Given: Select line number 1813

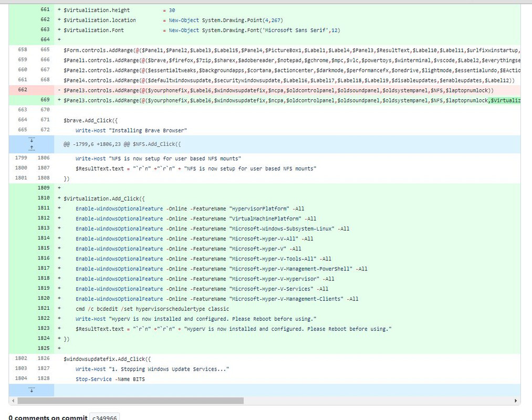Looking at the screenshot, I should click(44, 228).
